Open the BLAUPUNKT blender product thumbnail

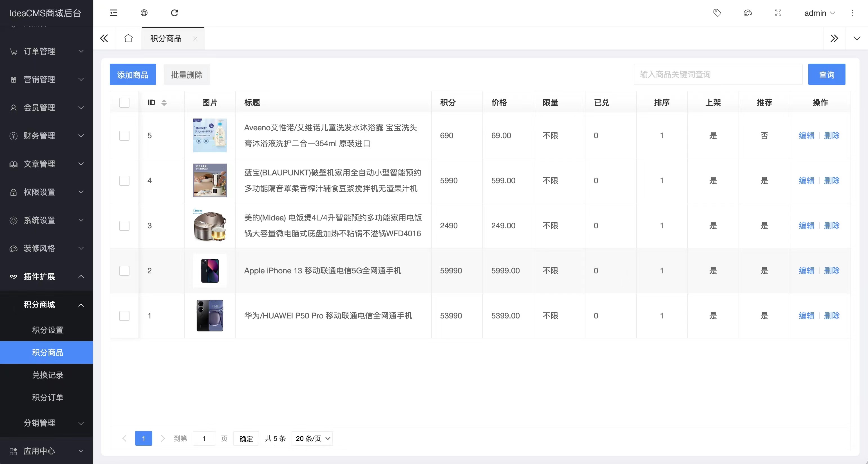[x=210, y=180]
